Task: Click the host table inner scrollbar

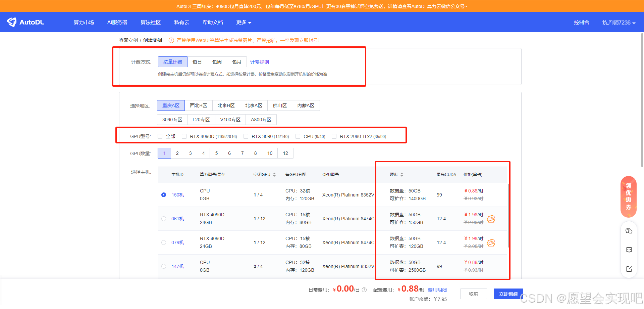Action: click(x=508, y=216)
